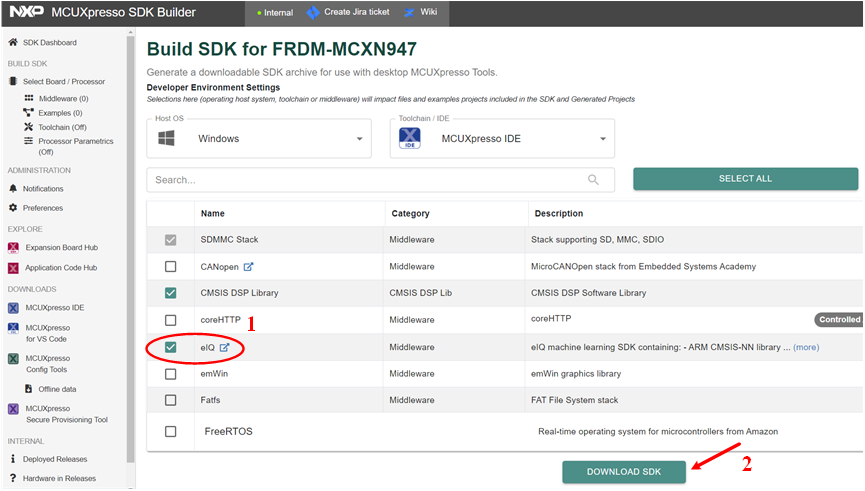Toggle the SDMMC Stack checkbox
Screen dimensions: 865x491
coord(170,240)
